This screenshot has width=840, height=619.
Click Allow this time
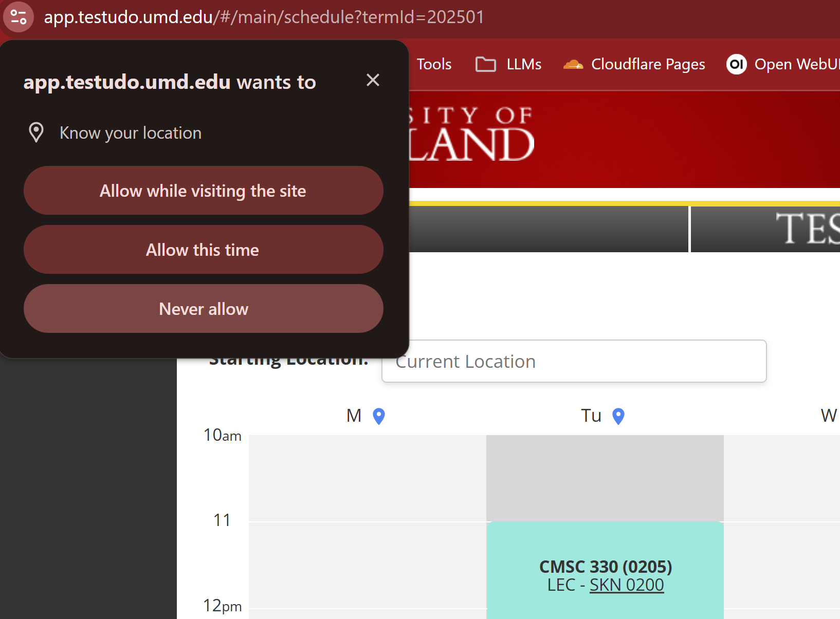tap(203, 250)
